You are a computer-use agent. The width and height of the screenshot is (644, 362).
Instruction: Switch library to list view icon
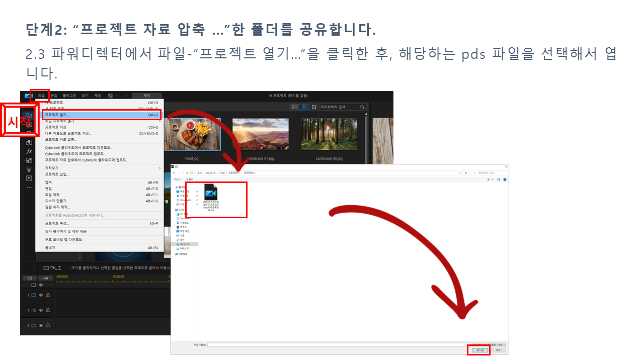294,107
